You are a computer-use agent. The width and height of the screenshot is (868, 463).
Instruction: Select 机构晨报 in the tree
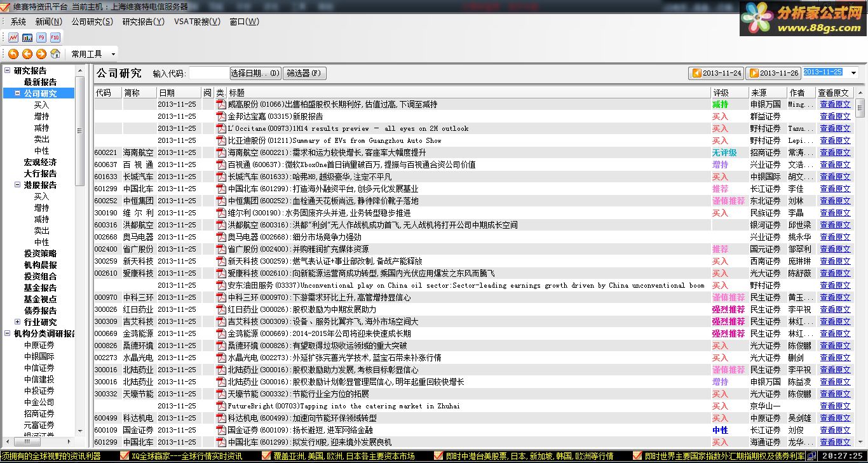(x=40, y=265)
